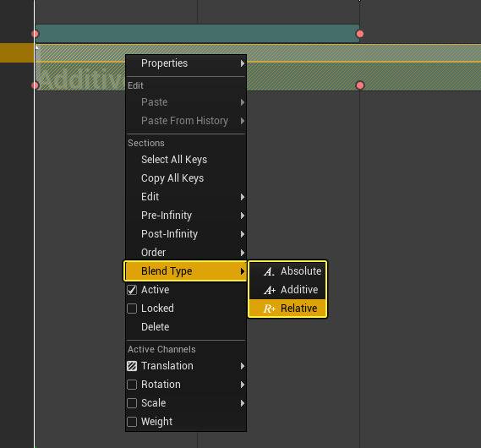The image size is (481, 448).
Task: Select the teal track section bar
Action: click(197, 34)
